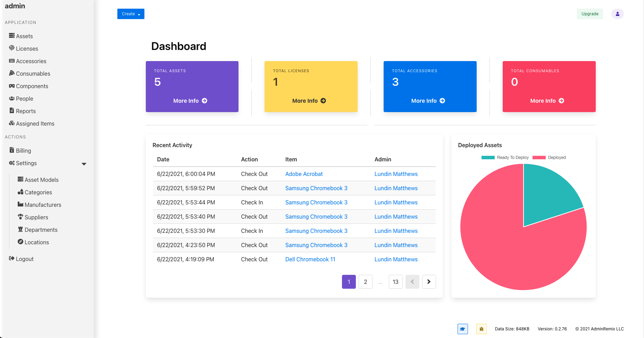Click the People group icon

click(x=12, y=98)
